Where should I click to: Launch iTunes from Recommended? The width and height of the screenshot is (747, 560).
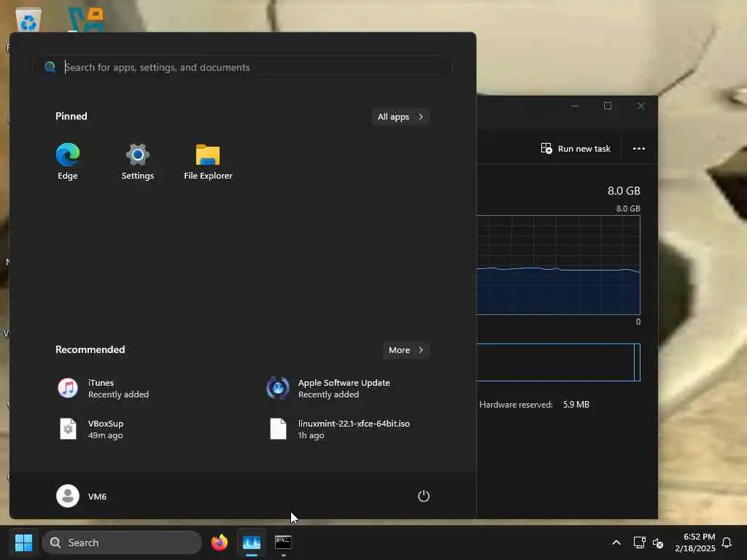pyautogui.click(x=104, y=389)
